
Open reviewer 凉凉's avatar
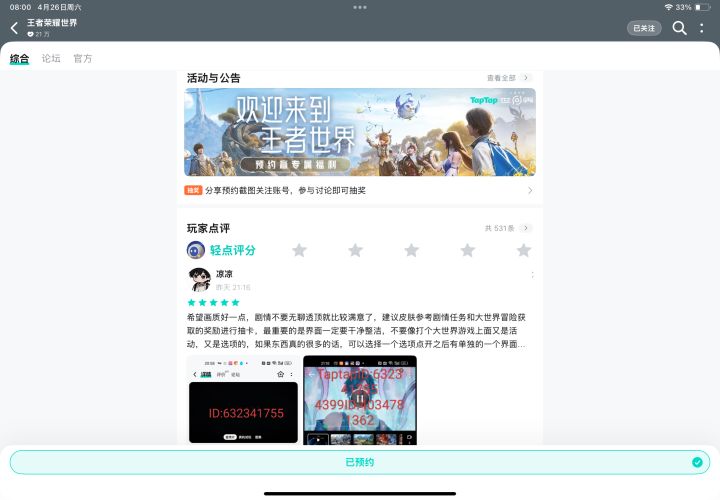pos(200,280)
